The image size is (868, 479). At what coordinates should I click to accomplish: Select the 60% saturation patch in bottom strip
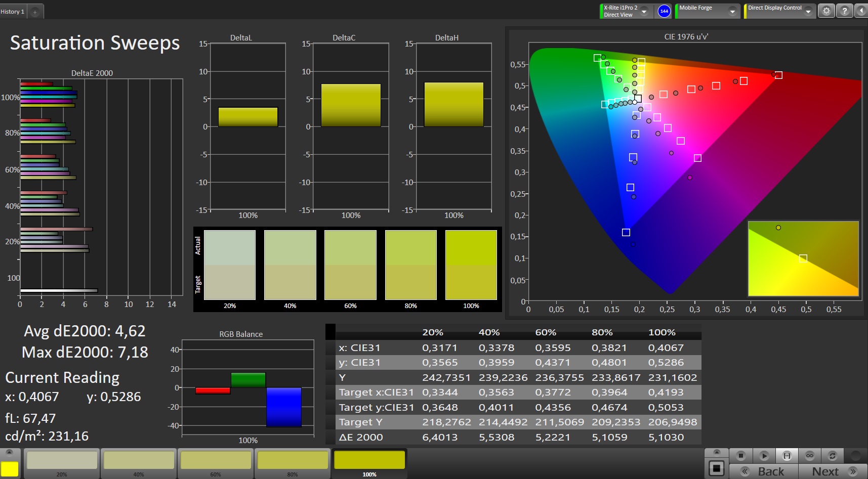coord(216,463)
